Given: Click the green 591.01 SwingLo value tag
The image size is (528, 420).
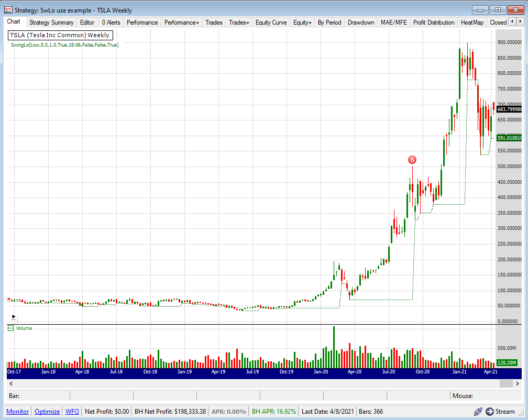Looking at the screenshot, I should 509,138.
